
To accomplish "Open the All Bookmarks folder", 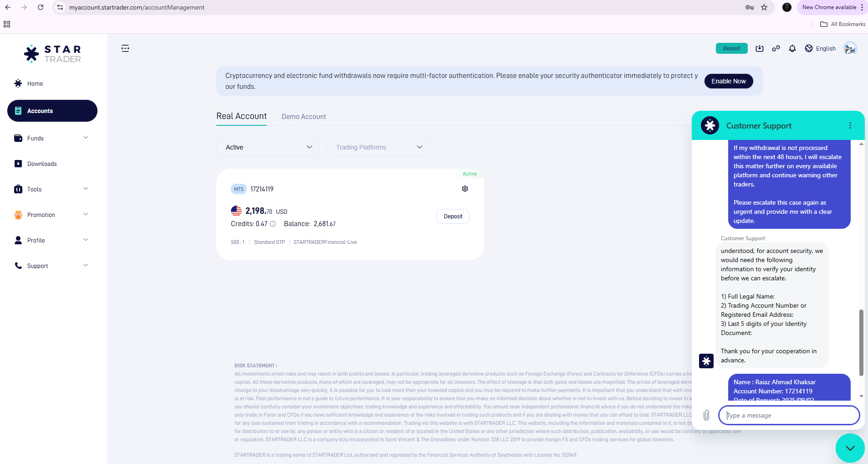I will (843, 24).
